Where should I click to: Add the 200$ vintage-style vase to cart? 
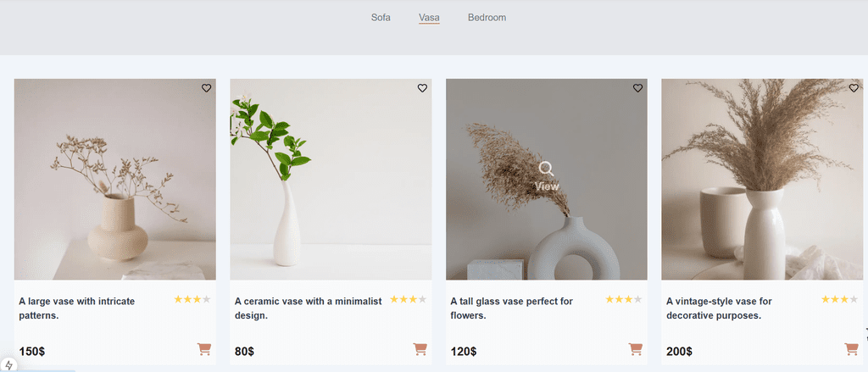coord(851,349)
